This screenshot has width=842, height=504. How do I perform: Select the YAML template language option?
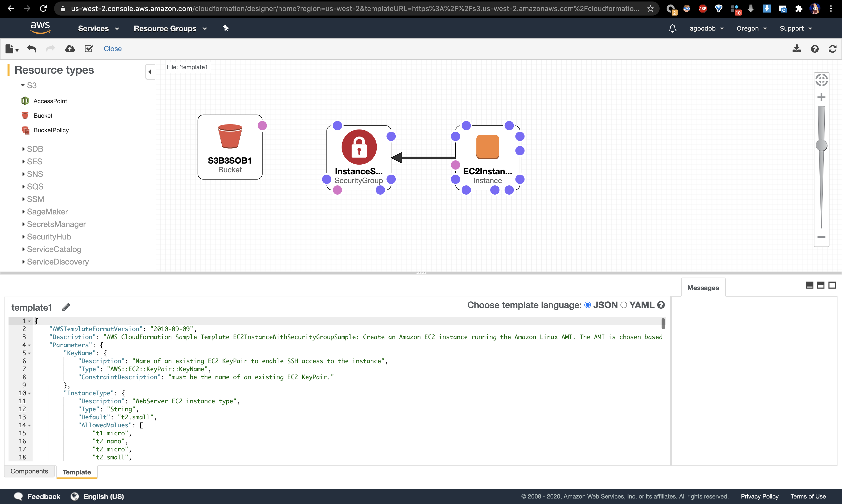[623, 305]
